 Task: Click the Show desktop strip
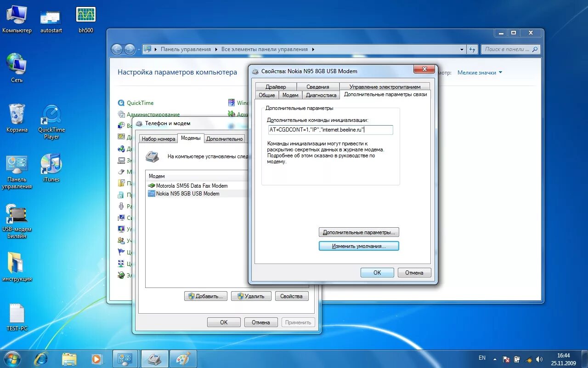[x=585, y=359]
